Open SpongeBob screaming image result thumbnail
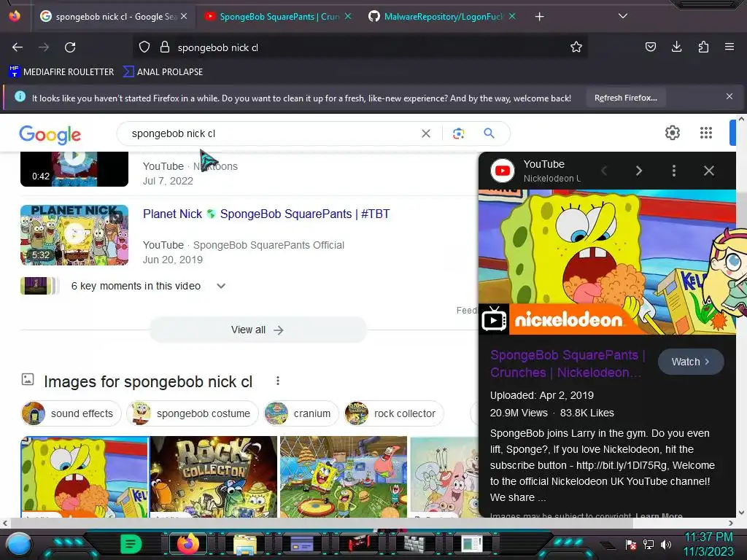747x560 pixels. click(x=85, y=477)
